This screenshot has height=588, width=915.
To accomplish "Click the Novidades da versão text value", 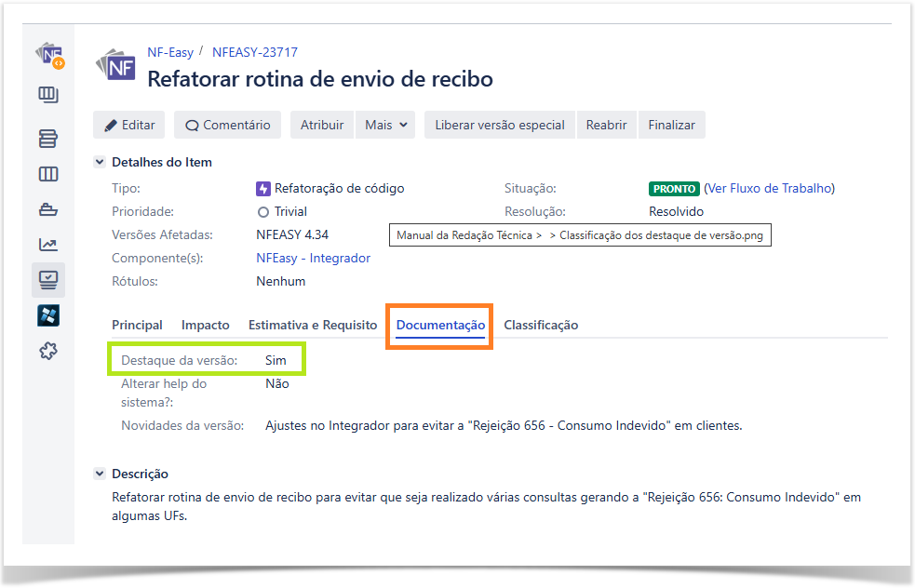I will pos(504,426).
